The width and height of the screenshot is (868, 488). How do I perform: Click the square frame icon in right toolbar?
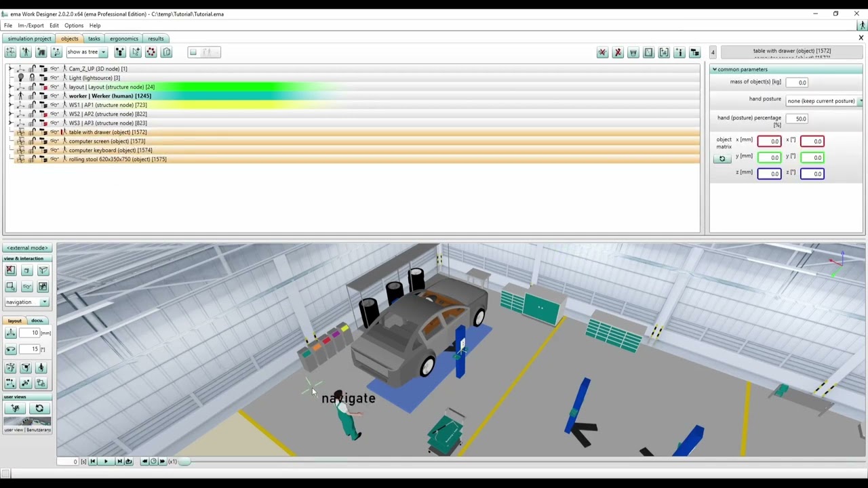point(648,52)
